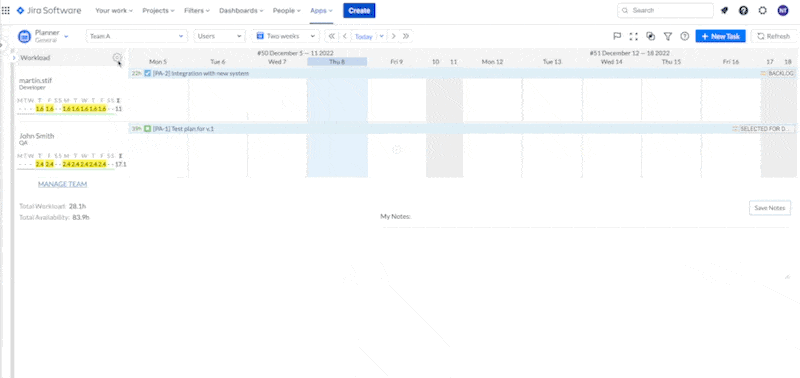The image size is (800, 378).
Task: Click the Fri 9 day header
Action: tap(396, 62)
